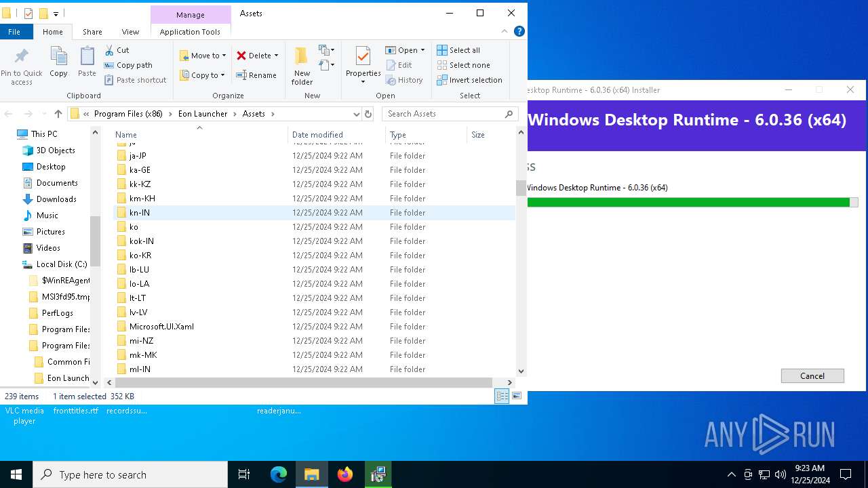Screen dimensions: 868x488
Task: Expand the Open button dropdown
Action: (422, 50)
